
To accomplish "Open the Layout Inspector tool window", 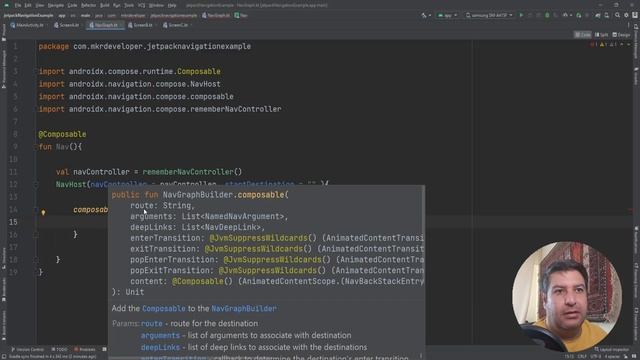I will [612, 349].
